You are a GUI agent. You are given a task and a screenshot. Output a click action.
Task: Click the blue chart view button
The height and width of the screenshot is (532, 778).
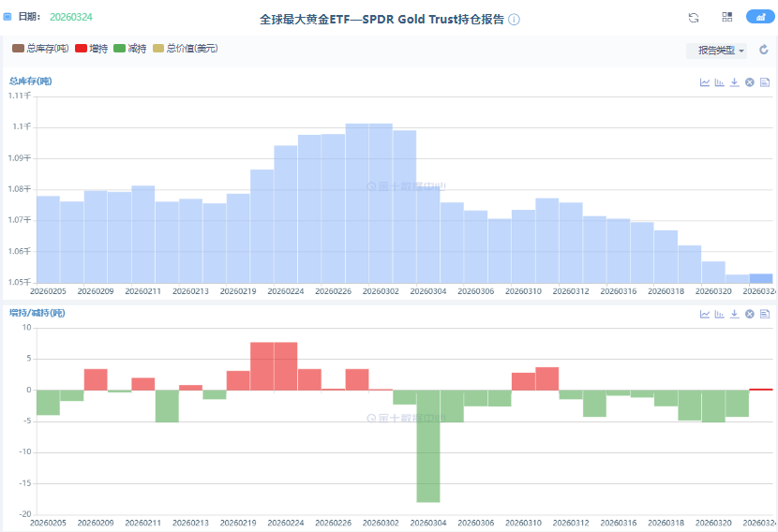pos(758,18)
